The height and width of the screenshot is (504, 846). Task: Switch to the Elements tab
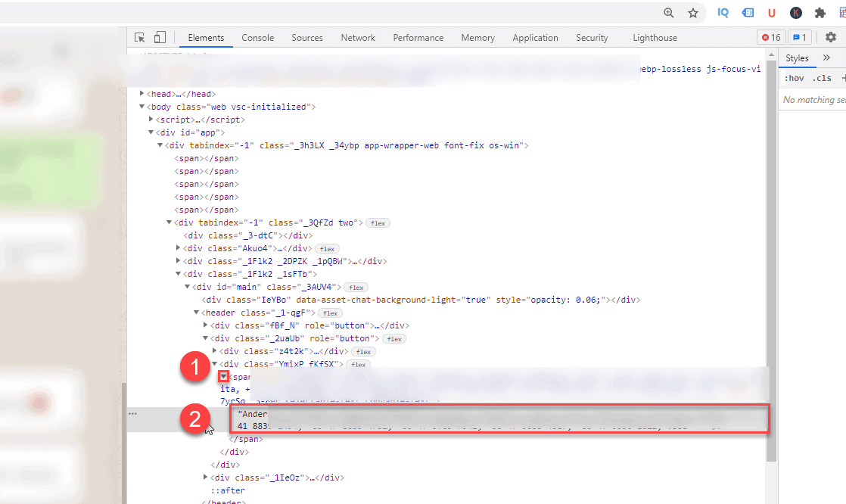206,38
